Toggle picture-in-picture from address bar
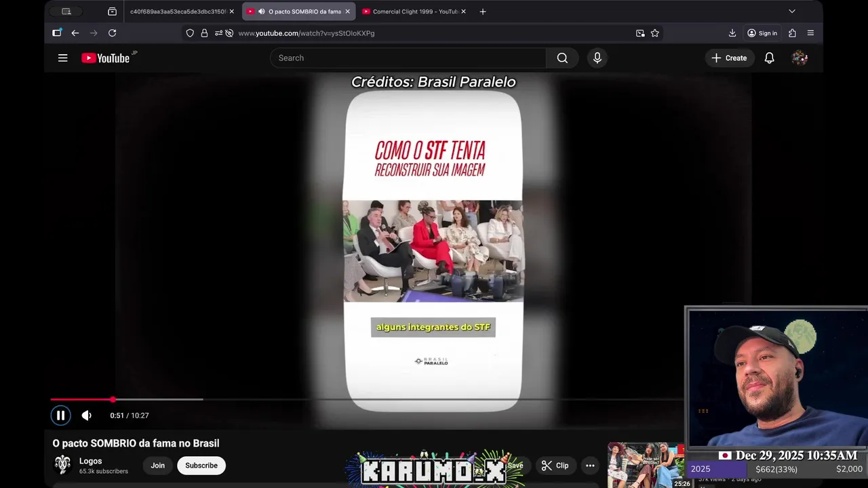The height and width of the screenshot is (488, 868). [x=640, y=33]
